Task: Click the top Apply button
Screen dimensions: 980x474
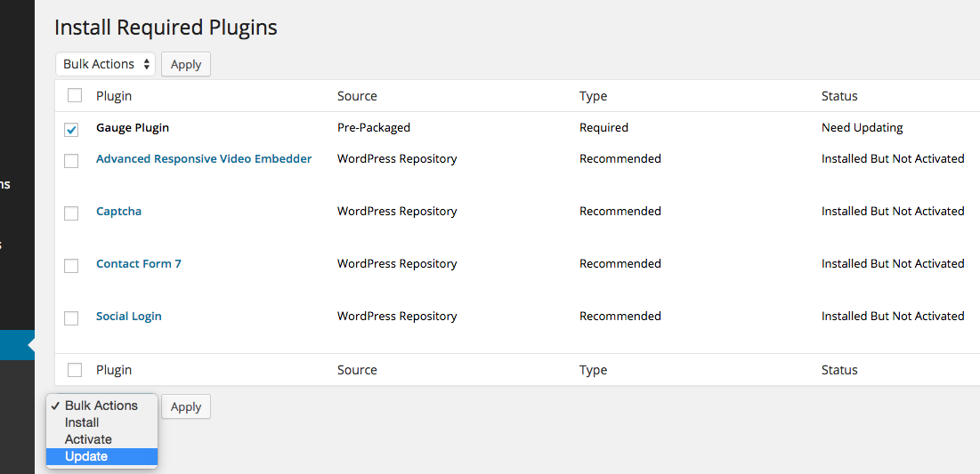Action: point(186,64)
